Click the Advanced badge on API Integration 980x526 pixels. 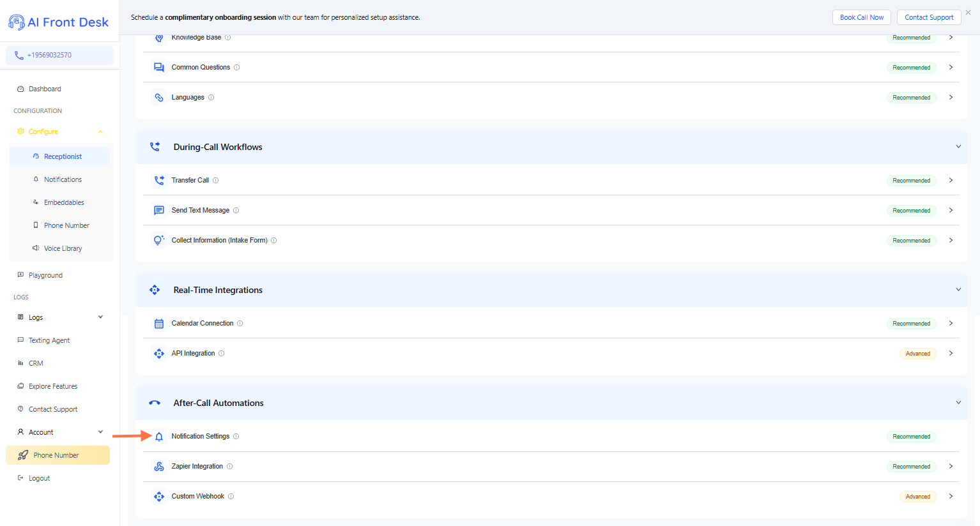pyautogui.click(x=917, y=354)
